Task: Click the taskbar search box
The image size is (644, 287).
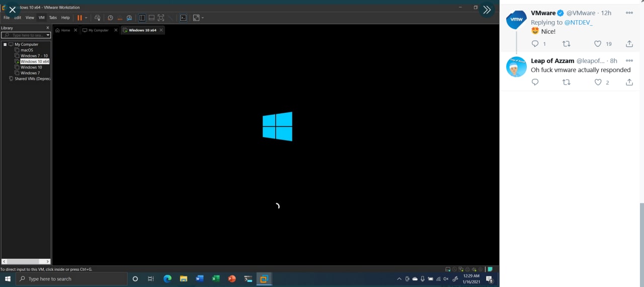Action: (72, 279)
